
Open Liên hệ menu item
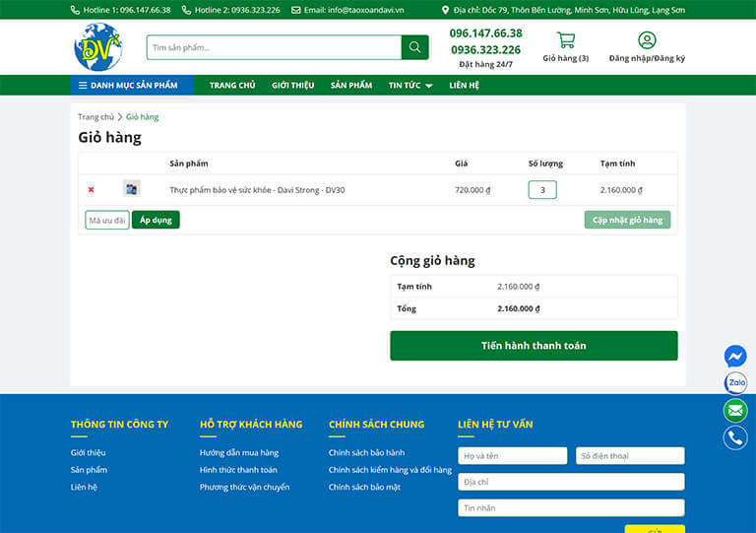(464, 86)
